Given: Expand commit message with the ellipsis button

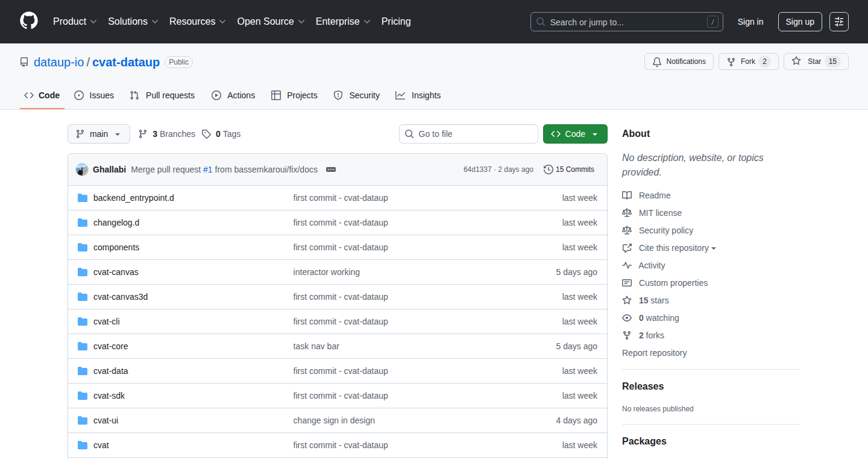Looking at the screenshot, I should (330, 169).
